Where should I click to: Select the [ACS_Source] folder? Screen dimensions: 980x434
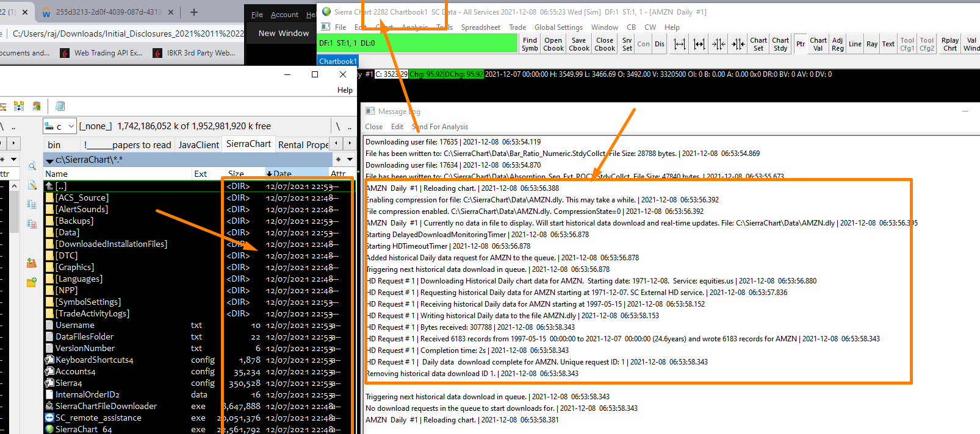[x=82, y=197]
